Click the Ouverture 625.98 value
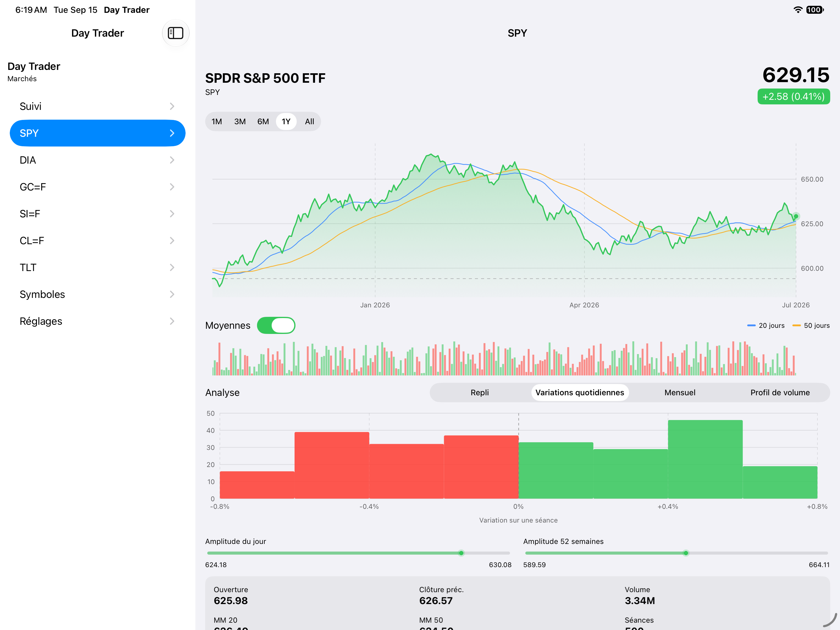 [230, 601]
